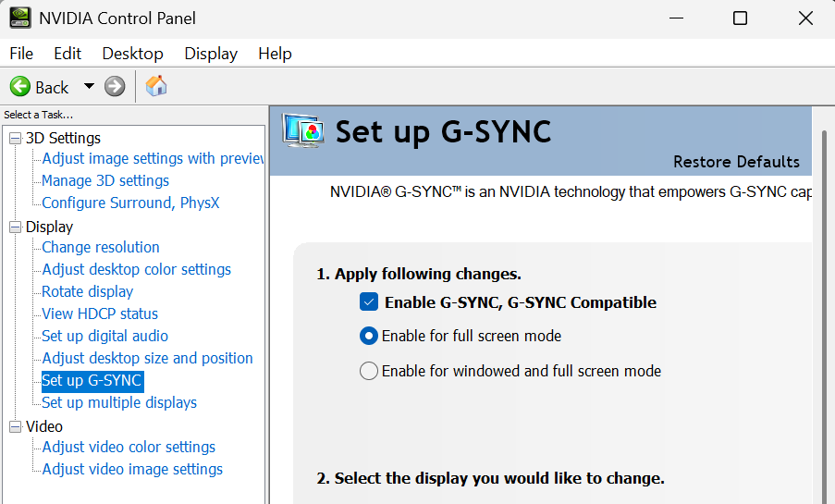Click the 'Select a Task...' label
The image size is (835, 504).
click(38, 115)
